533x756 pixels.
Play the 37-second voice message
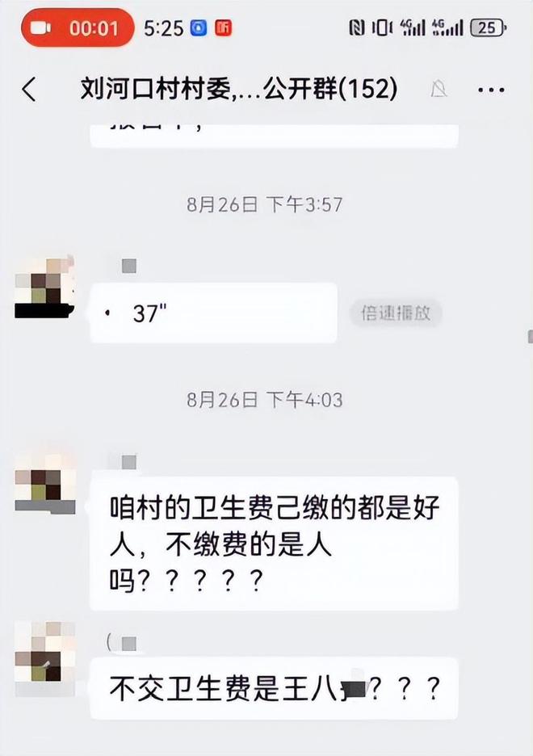213,313
